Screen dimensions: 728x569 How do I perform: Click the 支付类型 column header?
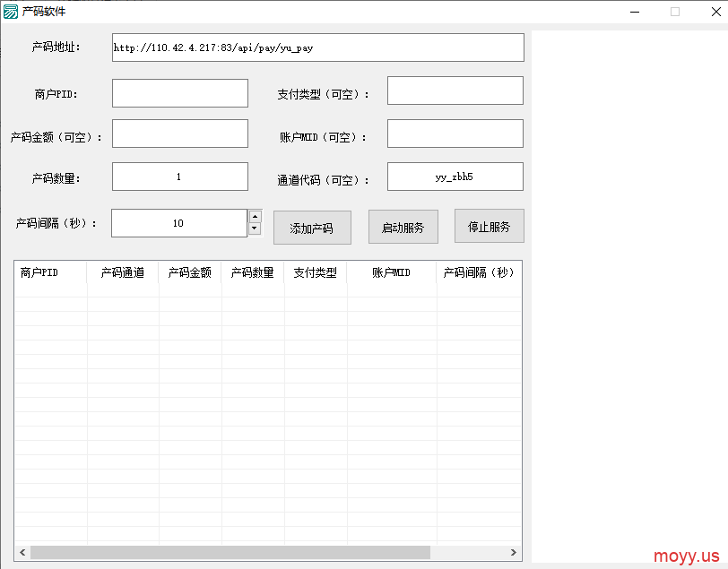316,272
